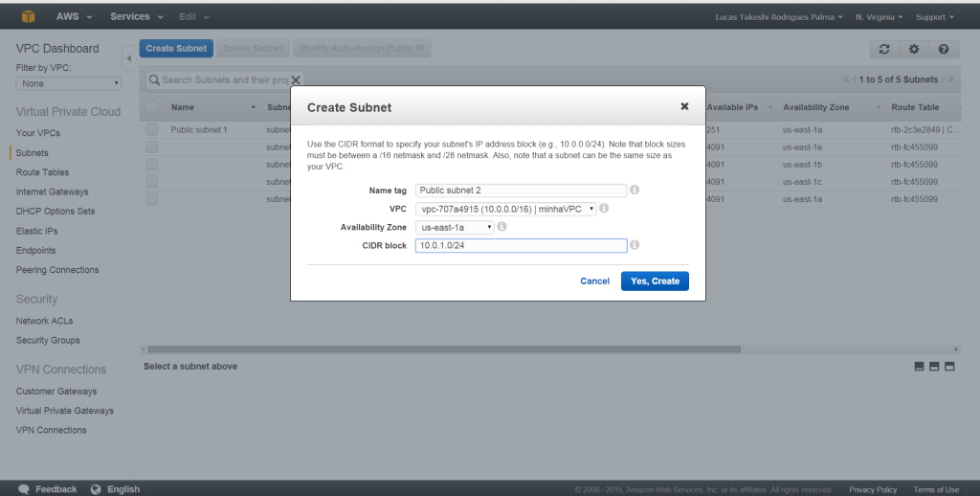Open the Terms of Use link
This screenshot has height=496, width=980.
coord(936,489)
